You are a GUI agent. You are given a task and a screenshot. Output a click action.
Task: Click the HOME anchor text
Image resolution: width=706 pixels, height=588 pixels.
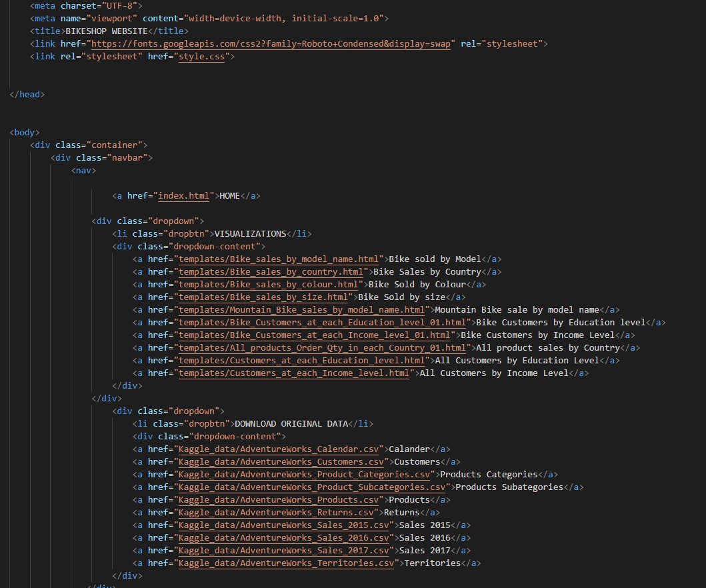click(229, 196)
